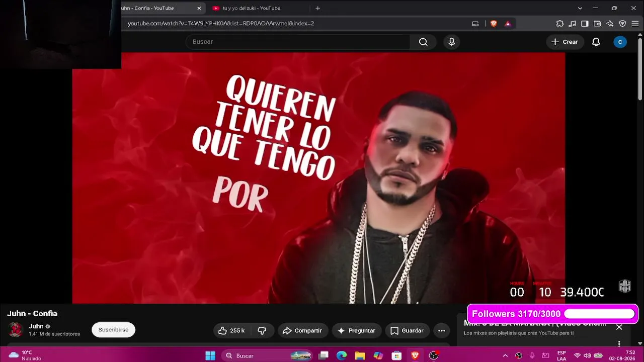Click the Guardar save button
The image size is (644, 362).
click(407, 330)
